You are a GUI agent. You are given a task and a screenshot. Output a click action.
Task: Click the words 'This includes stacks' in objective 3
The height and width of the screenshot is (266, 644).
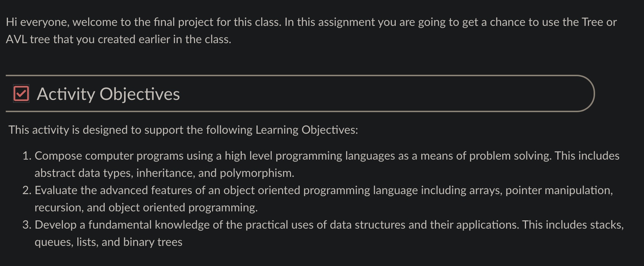click(x=573, y=225)
